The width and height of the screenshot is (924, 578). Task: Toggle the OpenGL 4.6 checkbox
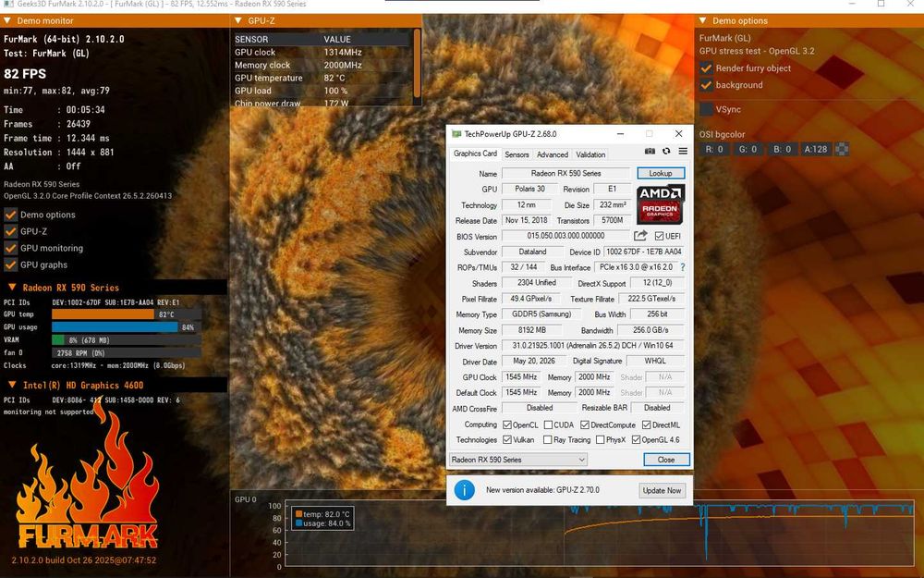[636, 440]
